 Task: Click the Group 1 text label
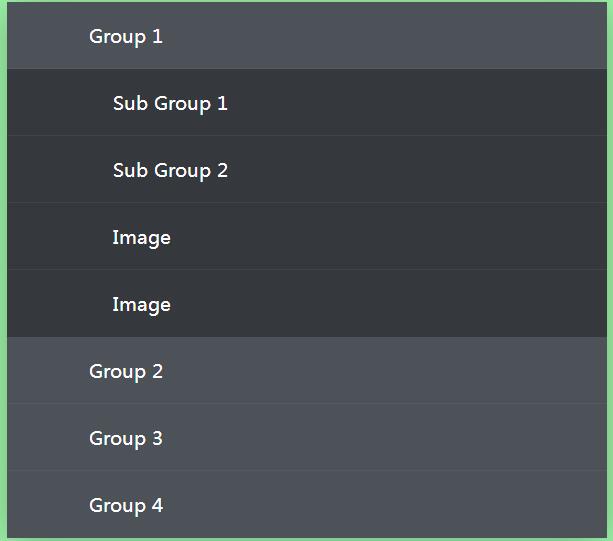(126, 37)
